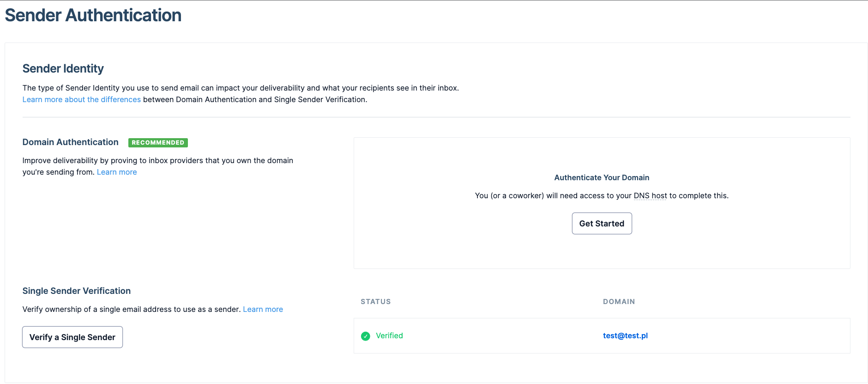Click the Sender Authentication page title

coord(93,15)
